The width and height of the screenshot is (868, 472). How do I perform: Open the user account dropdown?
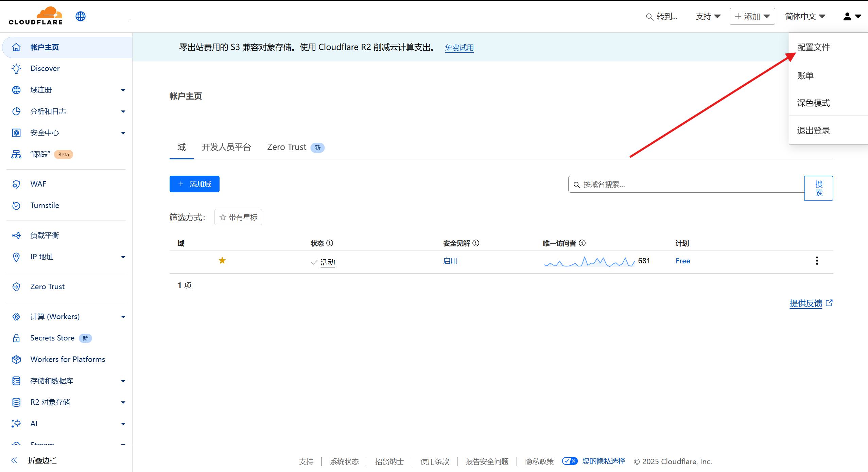click(x=852, y=16)
